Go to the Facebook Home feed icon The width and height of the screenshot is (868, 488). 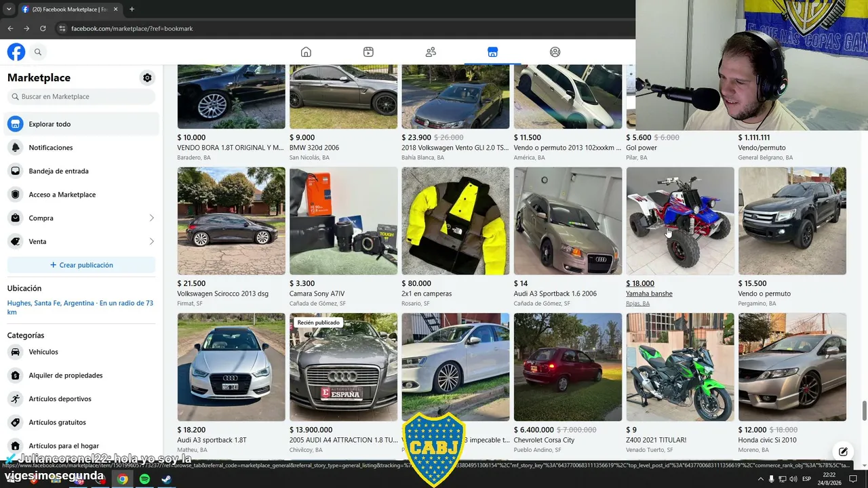tap(306, 52)
